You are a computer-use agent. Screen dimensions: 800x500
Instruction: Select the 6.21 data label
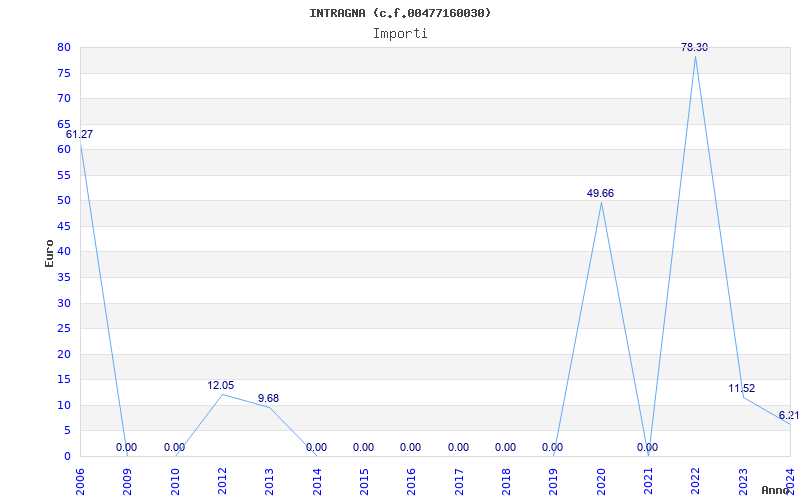[789, 415]
